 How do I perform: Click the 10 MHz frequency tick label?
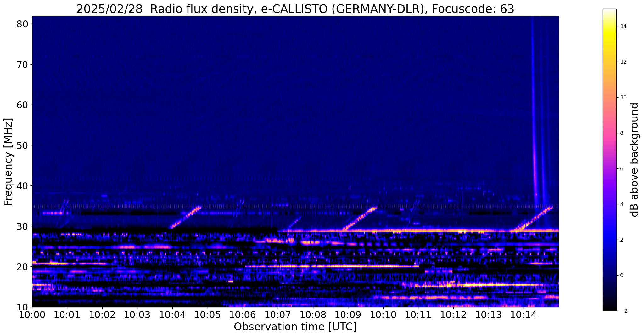(x=23, y=307)
